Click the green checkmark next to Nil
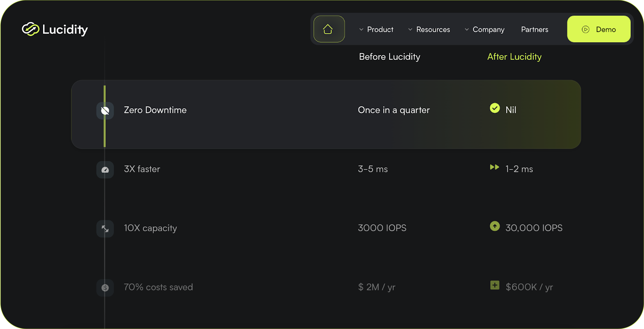 (494, 108)
